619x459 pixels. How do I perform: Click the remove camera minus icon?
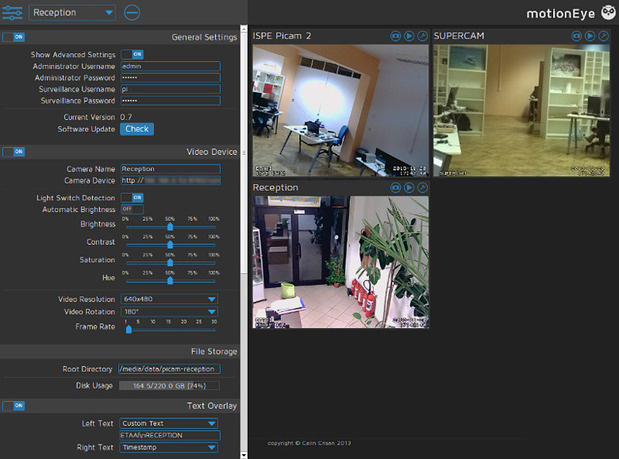coord(133,13)
